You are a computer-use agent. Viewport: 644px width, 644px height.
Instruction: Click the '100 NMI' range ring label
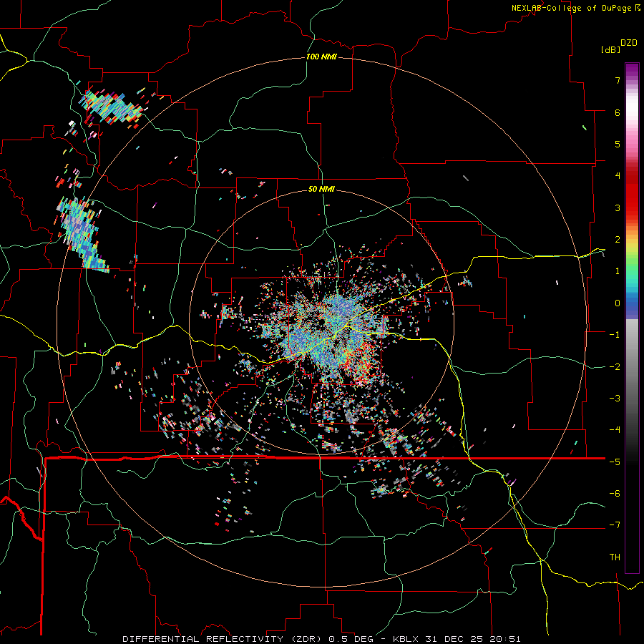coord(321,57)
